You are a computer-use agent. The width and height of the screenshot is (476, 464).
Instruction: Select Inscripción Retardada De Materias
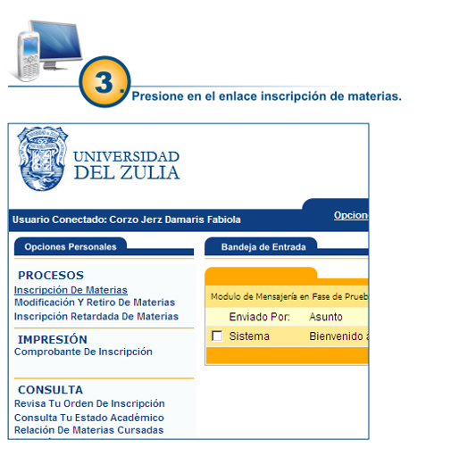96,316
